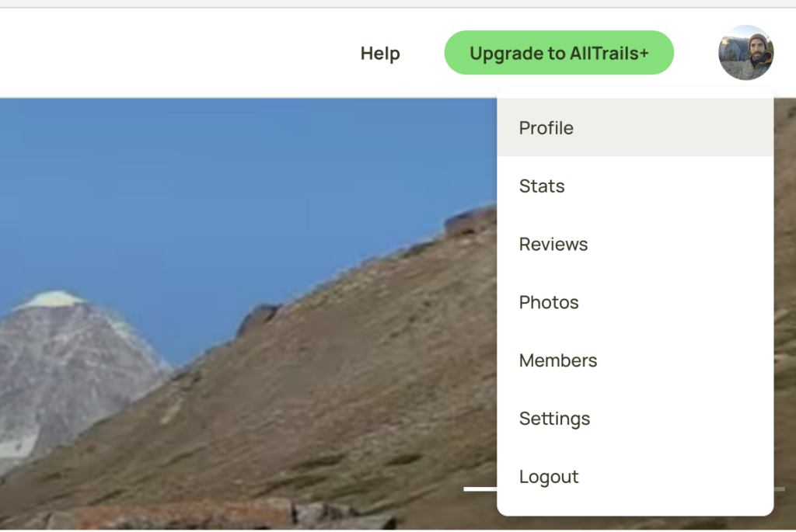Go to Reviews in the account menu
Screen dimensions: 796x532
tap(553, 245)
